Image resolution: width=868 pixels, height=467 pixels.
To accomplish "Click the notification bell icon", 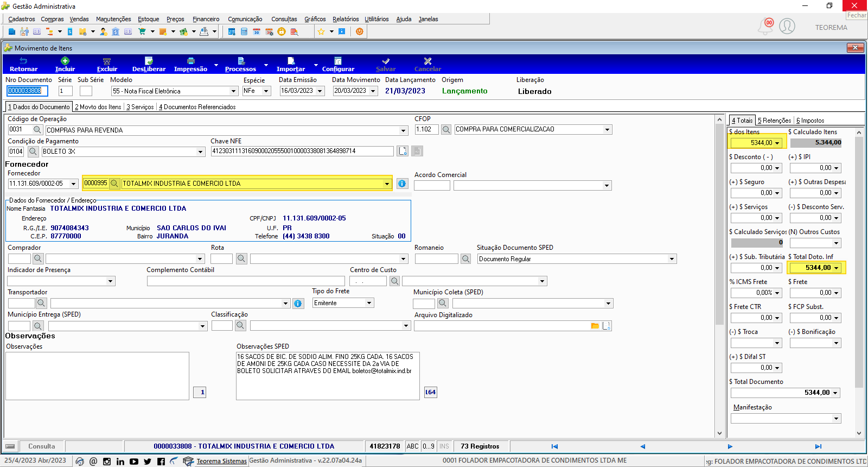I will pyautogui.click(x=765, y=26).
